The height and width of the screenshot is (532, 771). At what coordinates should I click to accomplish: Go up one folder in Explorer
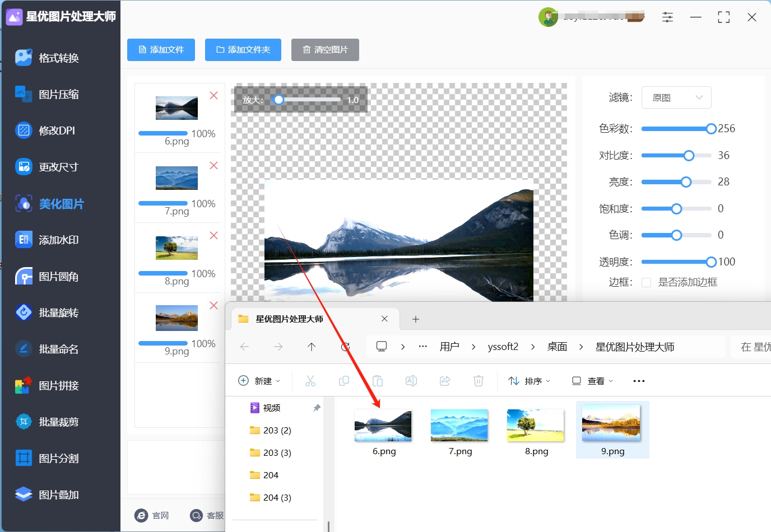[312, 347]
